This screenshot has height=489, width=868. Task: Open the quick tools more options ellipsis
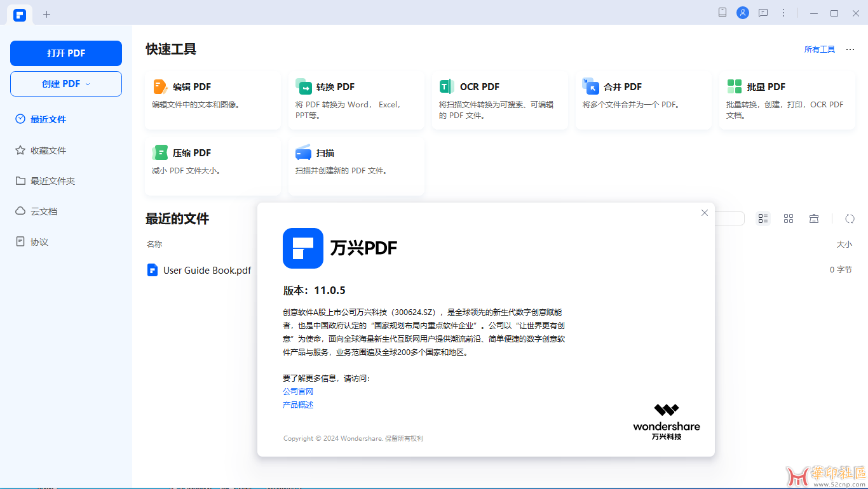click(x=850, y=50)
